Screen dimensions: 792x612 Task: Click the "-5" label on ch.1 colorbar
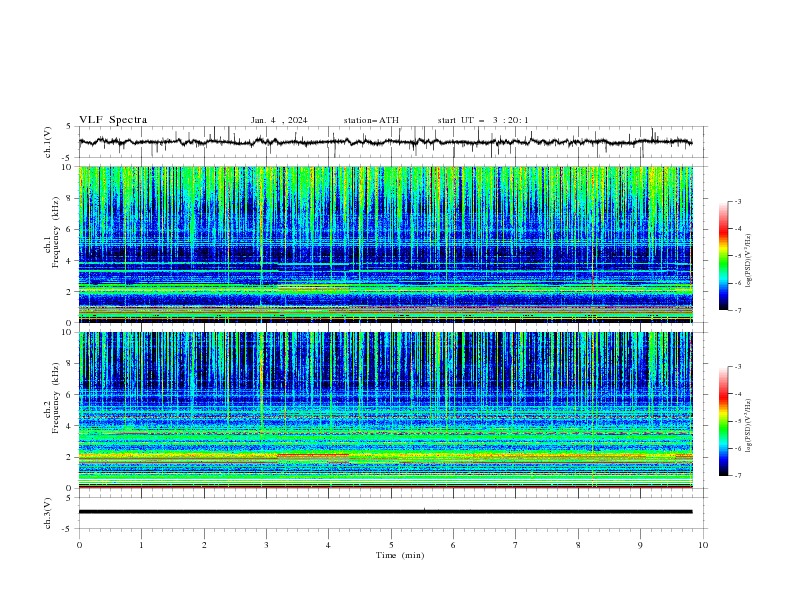737,256
